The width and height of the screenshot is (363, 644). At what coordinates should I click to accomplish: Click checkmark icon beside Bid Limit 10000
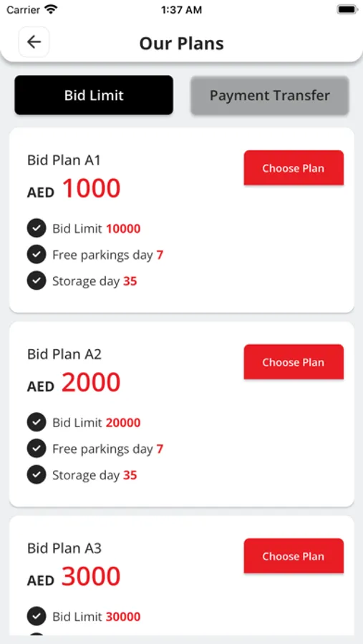click(x=37, y=228)
